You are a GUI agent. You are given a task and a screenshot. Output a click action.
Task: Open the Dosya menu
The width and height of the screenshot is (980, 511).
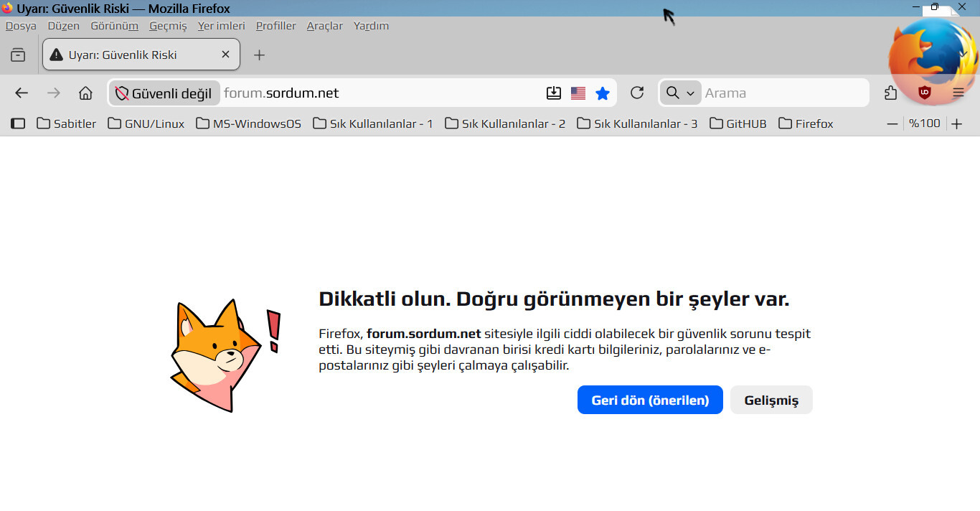(x=21, y=26)
